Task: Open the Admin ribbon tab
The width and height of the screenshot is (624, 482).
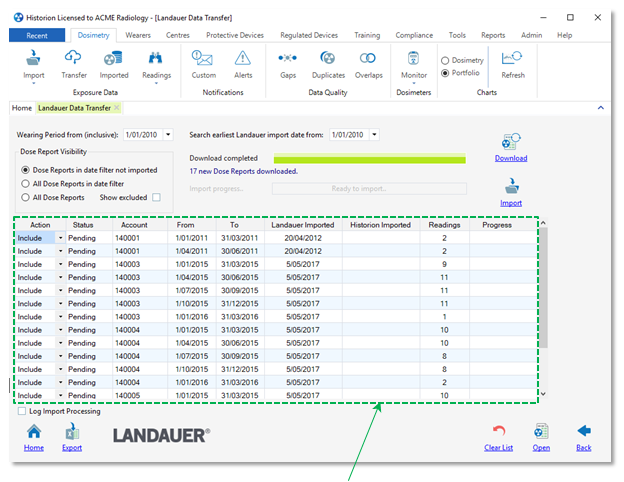Action: pos(532,35)
